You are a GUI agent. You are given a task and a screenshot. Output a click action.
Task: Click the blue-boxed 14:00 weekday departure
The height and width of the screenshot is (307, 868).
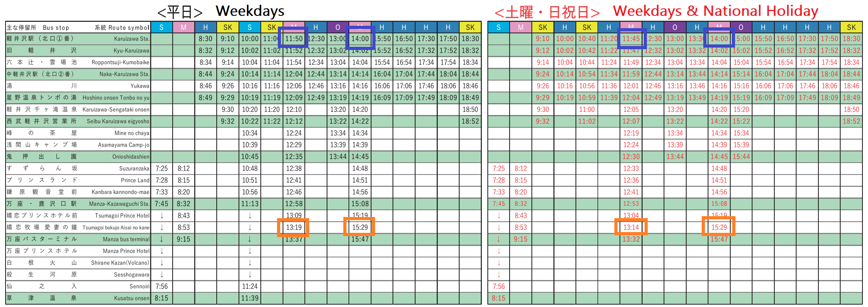pyautogui.click(x=360, y=38)
